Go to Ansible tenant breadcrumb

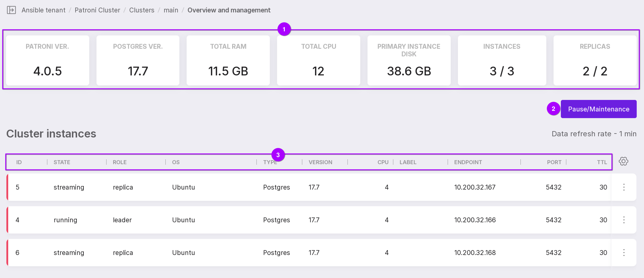[43, 10]
